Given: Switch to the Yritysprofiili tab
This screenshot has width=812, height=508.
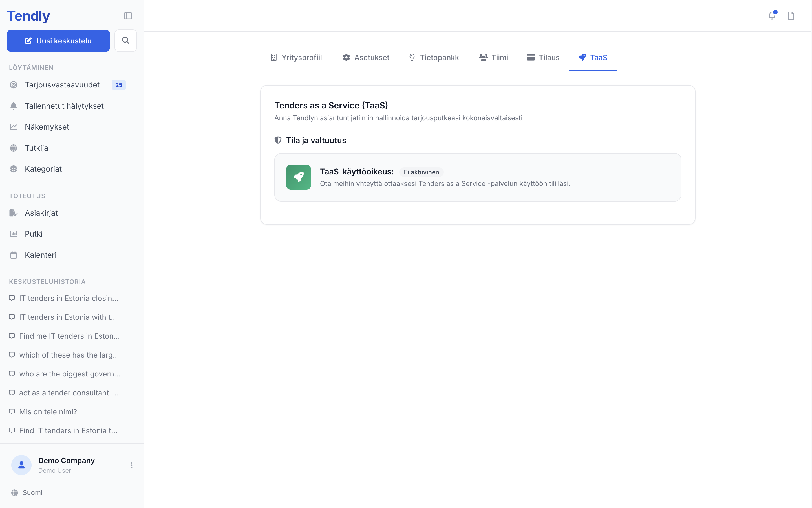Looking at the screenshot, I should click(297, 58).
